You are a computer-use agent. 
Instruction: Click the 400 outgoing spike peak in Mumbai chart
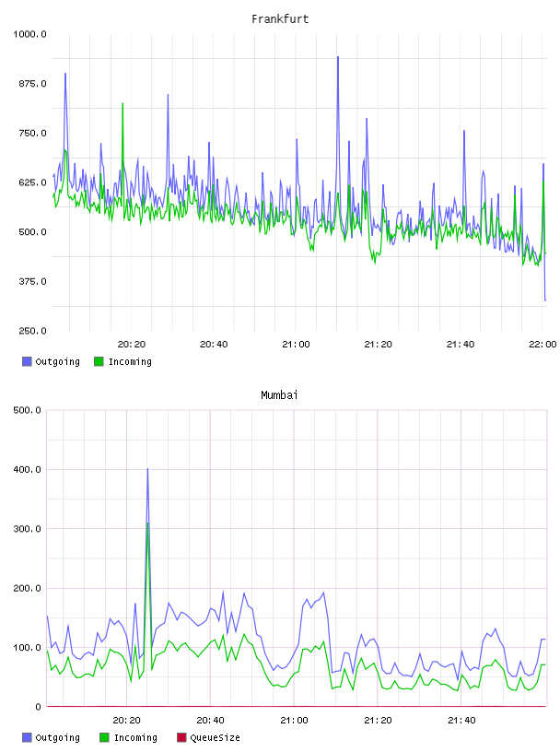point(147,469)
